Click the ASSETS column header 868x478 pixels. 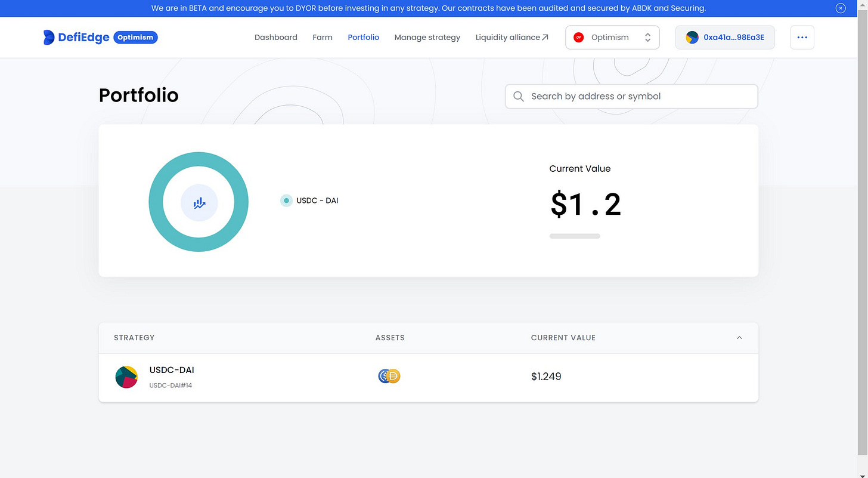point(390,338)
